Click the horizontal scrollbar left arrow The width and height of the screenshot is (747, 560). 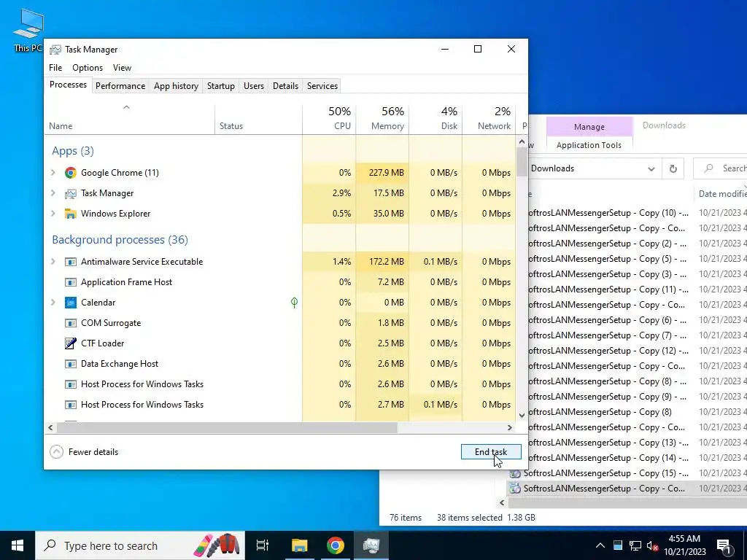tap(50, 427)
